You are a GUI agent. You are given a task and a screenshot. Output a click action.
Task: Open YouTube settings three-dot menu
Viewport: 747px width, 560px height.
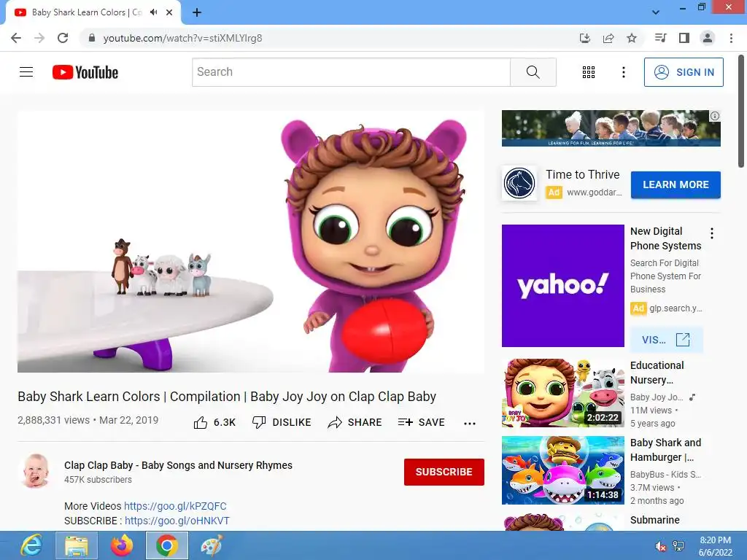coord(623,72)
